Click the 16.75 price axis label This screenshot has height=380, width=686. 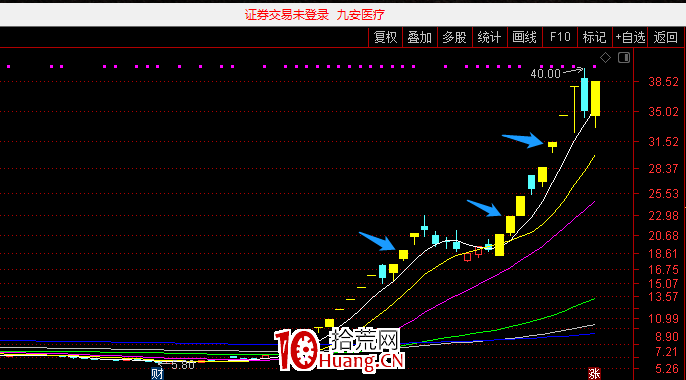click(x=663, y=270)
